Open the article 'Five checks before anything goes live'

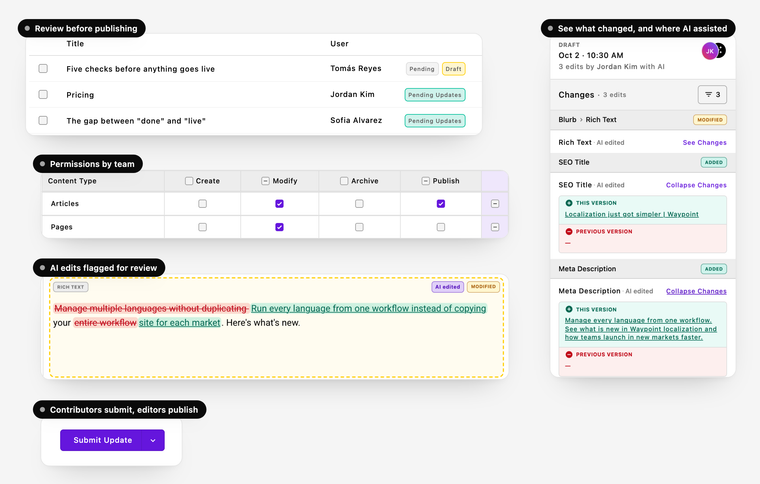tap(141, 69)
